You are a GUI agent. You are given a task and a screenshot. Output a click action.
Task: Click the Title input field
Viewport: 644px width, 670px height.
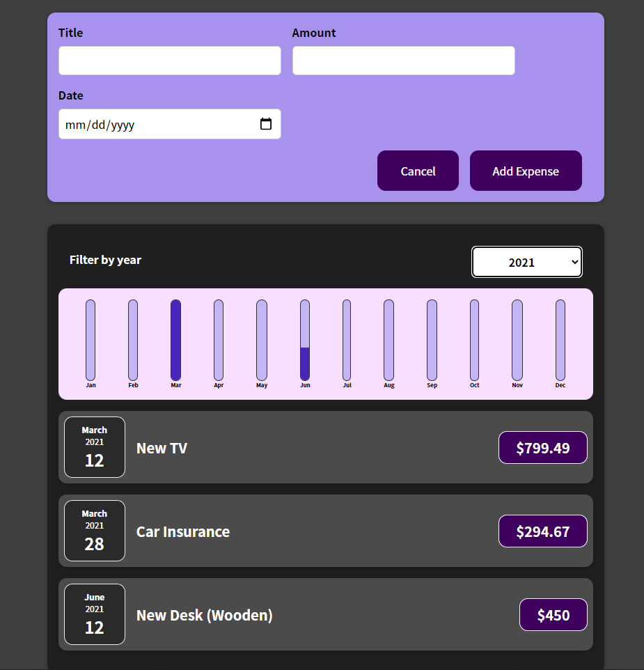pos(169,61)
